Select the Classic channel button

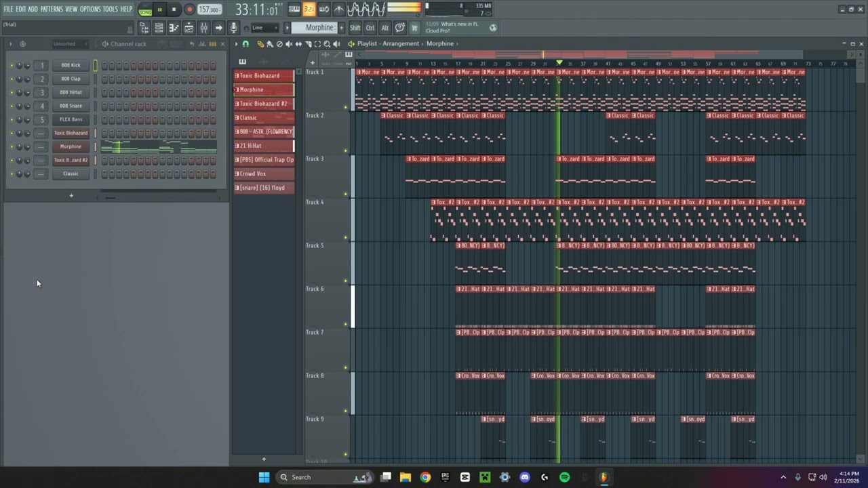point(71,174)
